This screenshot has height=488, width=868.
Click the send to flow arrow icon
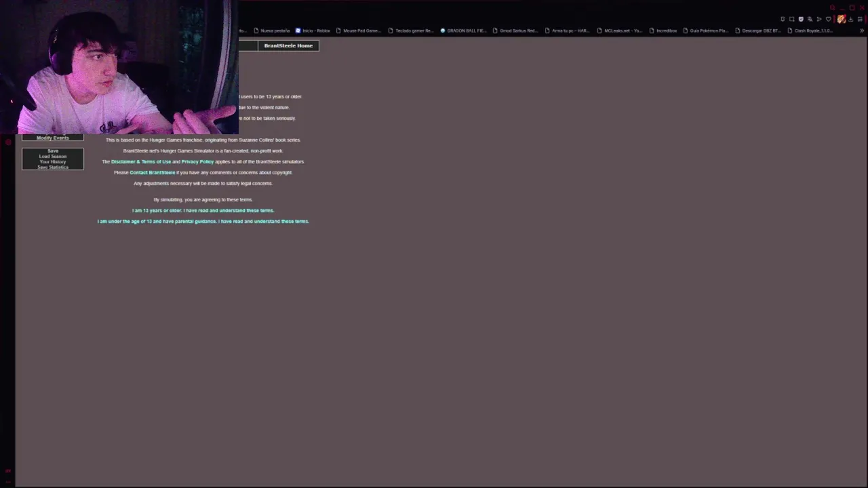point(819,19)
